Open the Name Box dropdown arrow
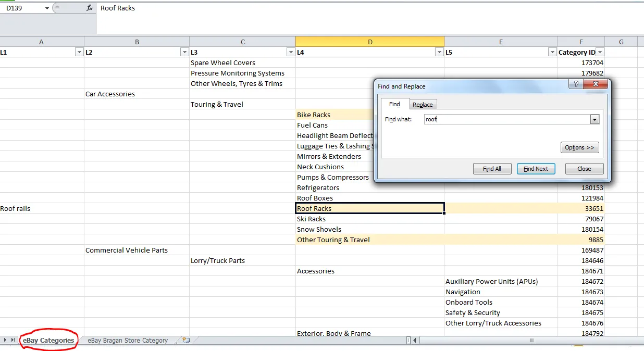This screenshot has width=644, height=351. tap(47, 8)
